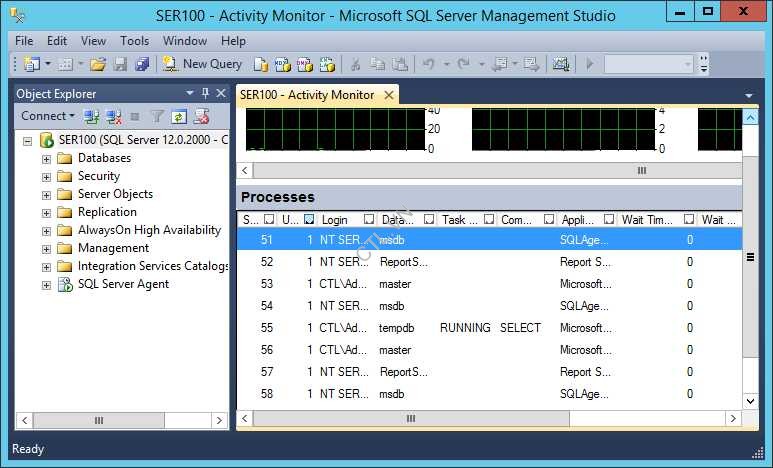Click the Save disk icon

tap(120, 64)
